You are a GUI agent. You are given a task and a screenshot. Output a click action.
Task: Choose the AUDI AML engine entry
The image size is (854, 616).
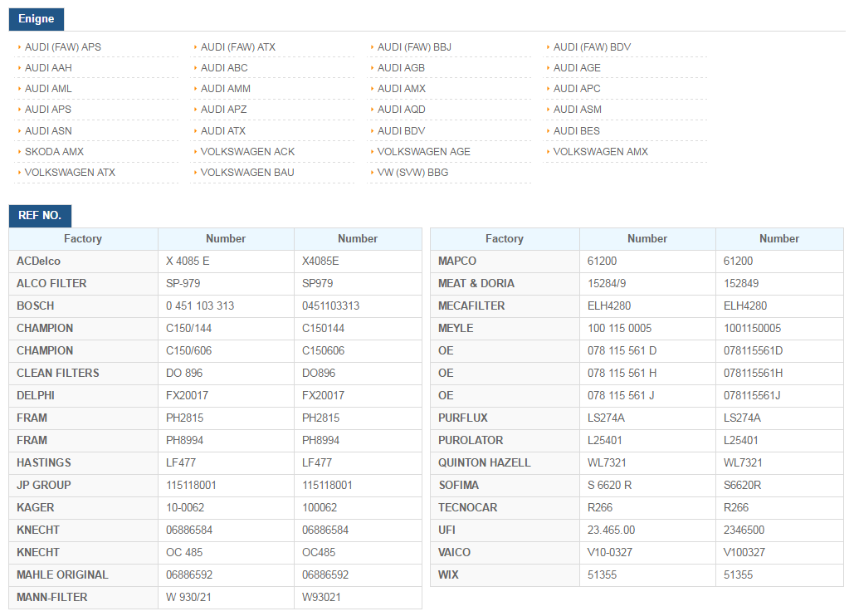coord(48,88)
